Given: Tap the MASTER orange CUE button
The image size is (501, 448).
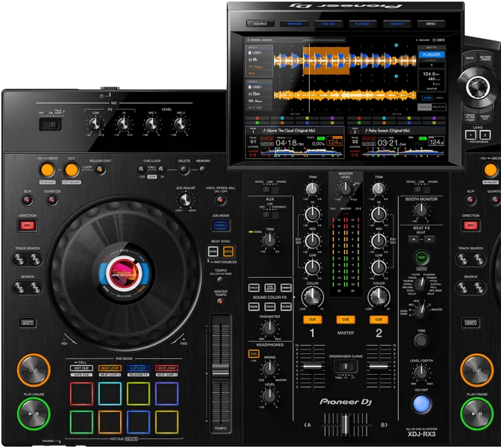Looking at the screenshot, I should tap(346, 320).
